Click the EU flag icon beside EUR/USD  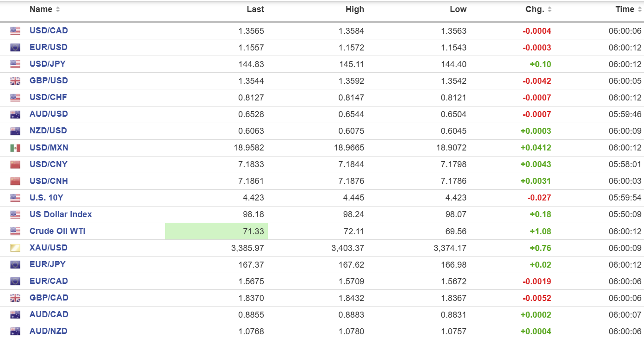[15, 48]
